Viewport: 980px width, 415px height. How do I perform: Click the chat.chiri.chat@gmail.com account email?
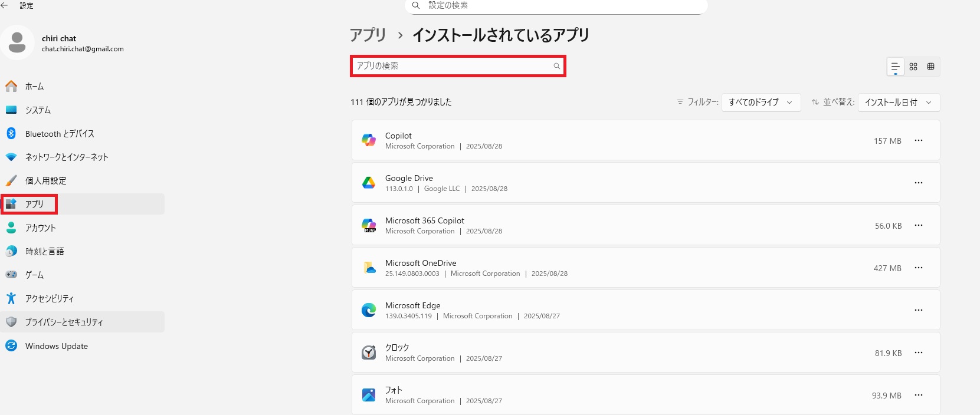coord(83,49)
